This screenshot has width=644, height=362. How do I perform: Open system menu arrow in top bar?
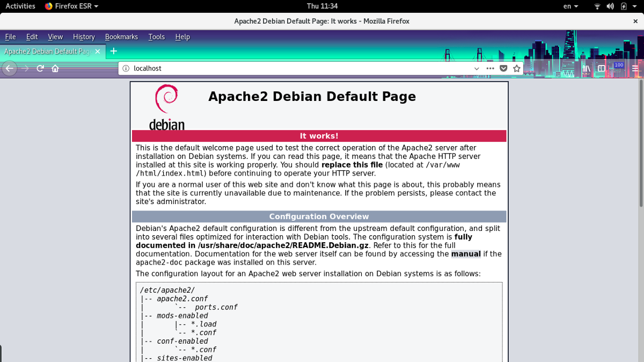click(636, 6)
